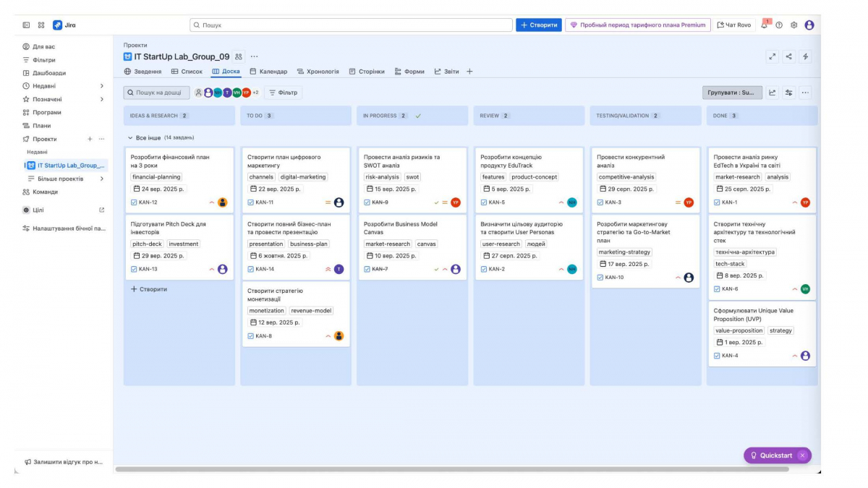
Task: Expand the Недавні sidebar submenu arrow
Action: click(101, 86)
